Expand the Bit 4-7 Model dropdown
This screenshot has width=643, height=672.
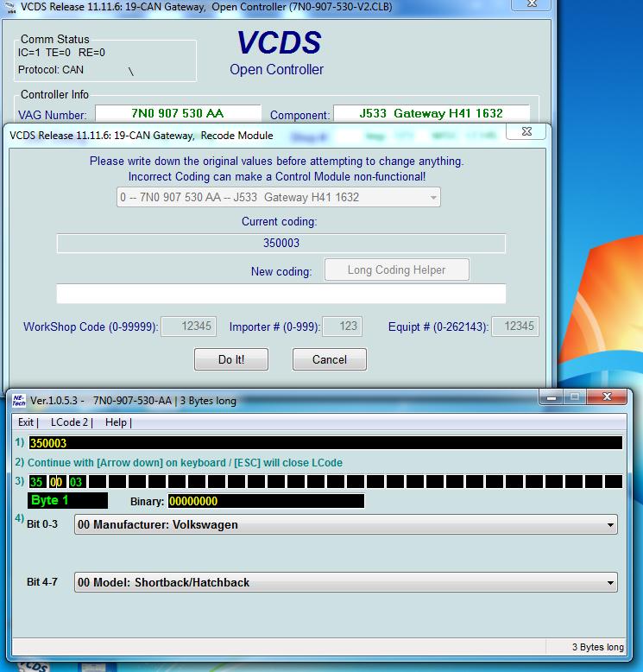coord(346,582)
